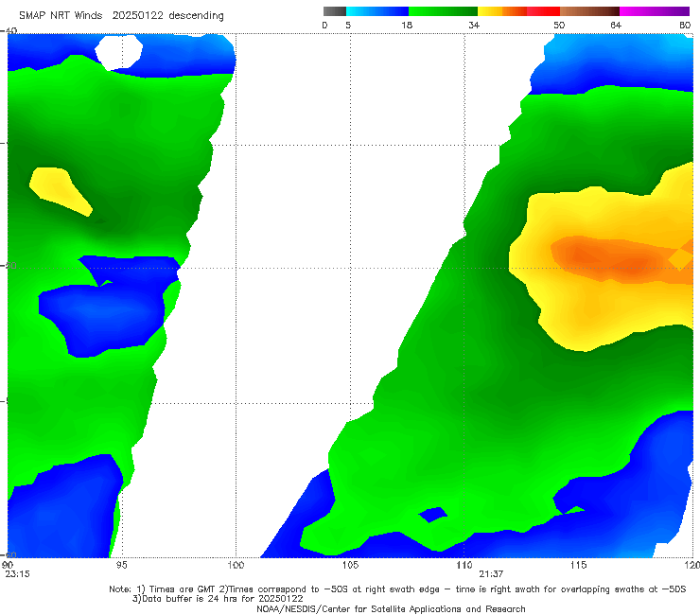Click the yellow-orange 34-50 color bar segment

click(x=518, y=11)
